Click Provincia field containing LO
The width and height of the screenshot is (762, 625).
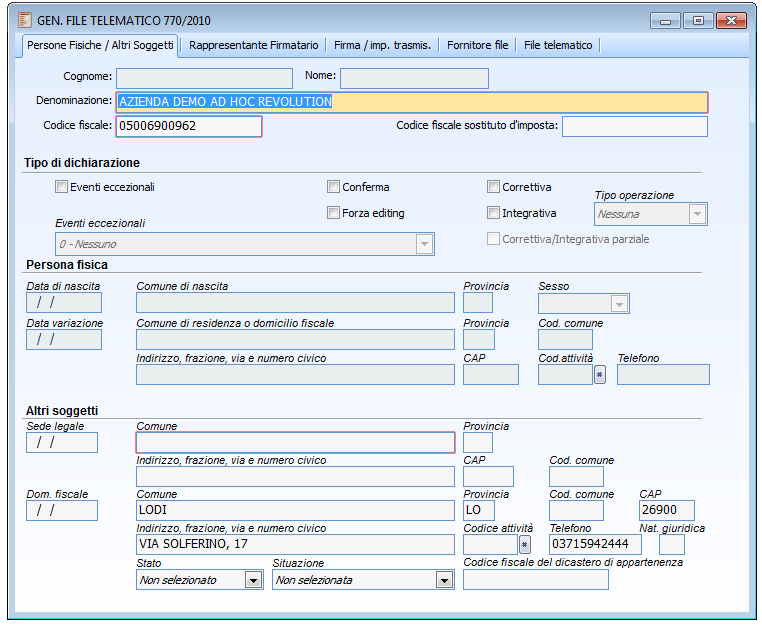pyautogui.click(x=479, y=511)
